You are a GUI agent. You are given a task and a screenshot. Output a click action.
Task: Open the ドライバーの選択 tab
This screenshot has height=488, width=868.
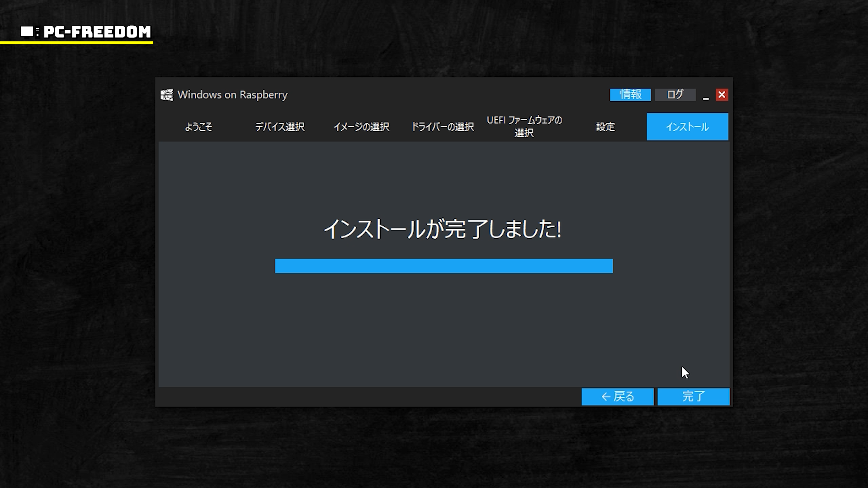click(443, 127)
